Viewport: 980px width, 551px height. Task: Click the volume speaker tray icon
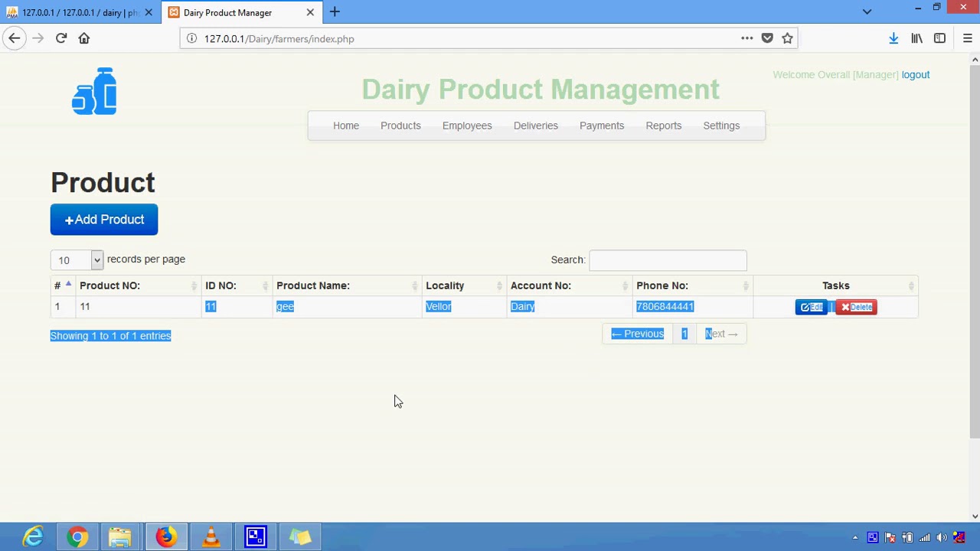(942, 537)
